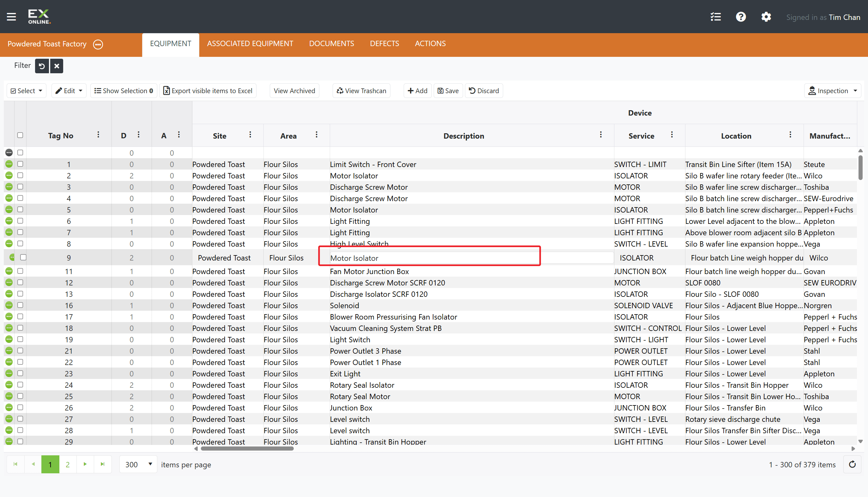Open Area column options menu

pyautogui.click(x=316, y=135)
